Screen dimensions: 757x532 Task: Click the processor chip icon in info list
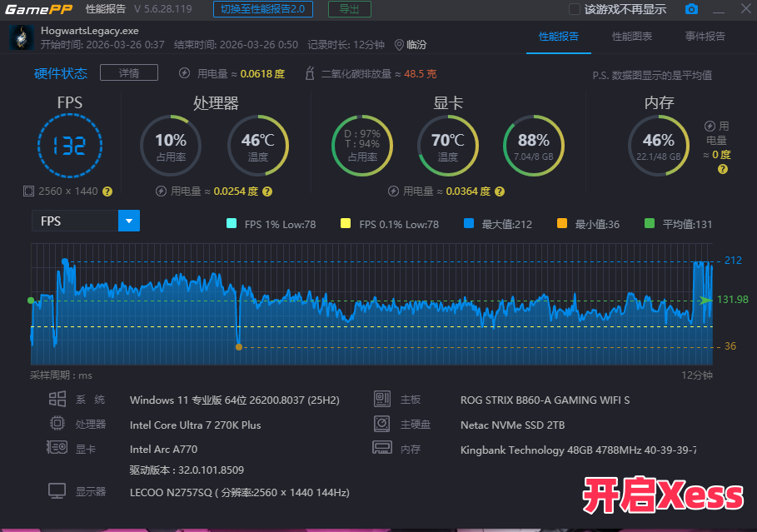57,424
